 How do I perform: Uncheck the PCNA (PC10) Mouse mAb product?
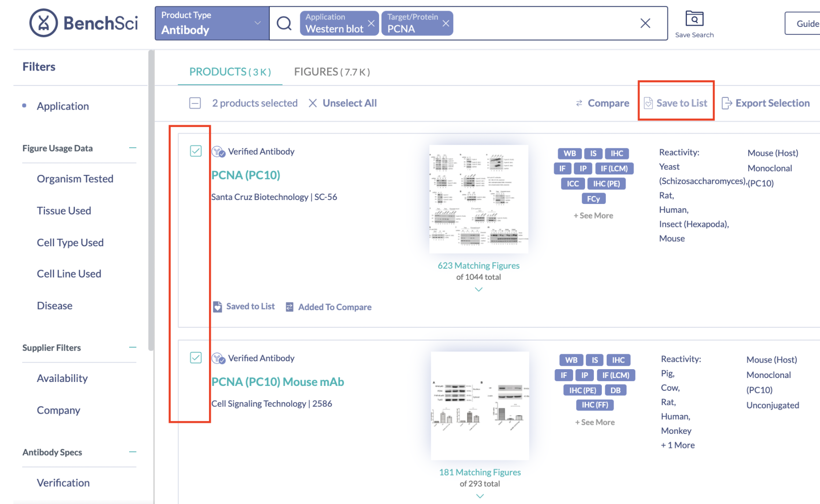[196, 358]
